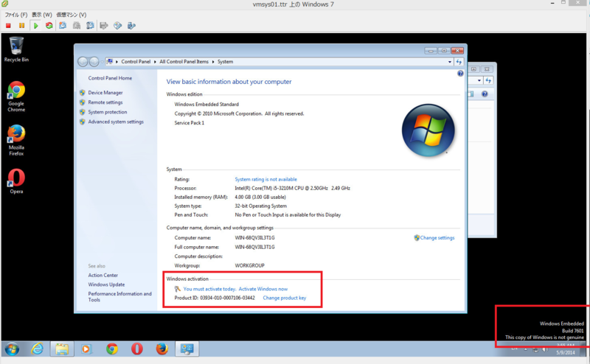
Task: Open Device Manager from the sidebar
Action: tap(105, 93)
